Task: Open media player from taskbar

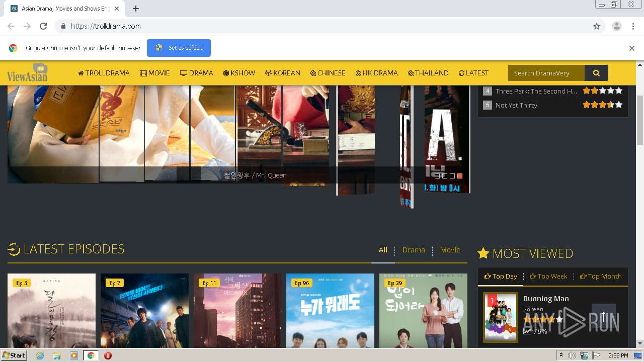Action: click(74, 355)
